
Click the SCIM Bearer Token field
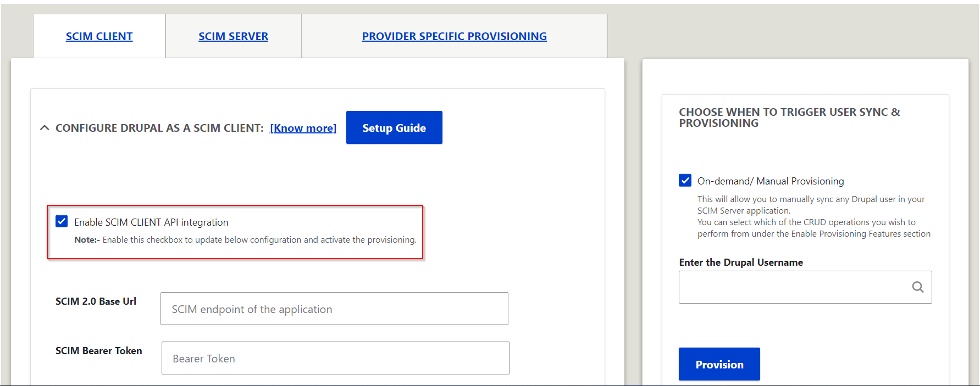tap(335, 358)
